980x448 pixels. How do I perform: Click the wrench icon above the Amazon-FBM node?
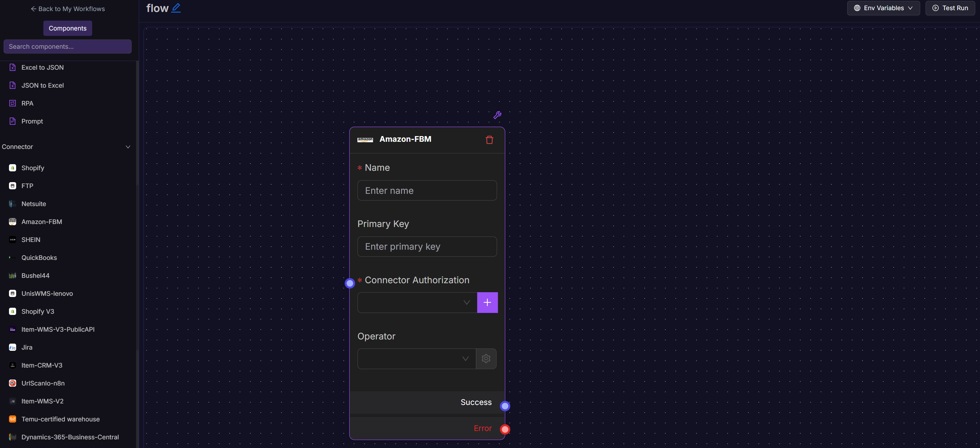pos(497,115)
